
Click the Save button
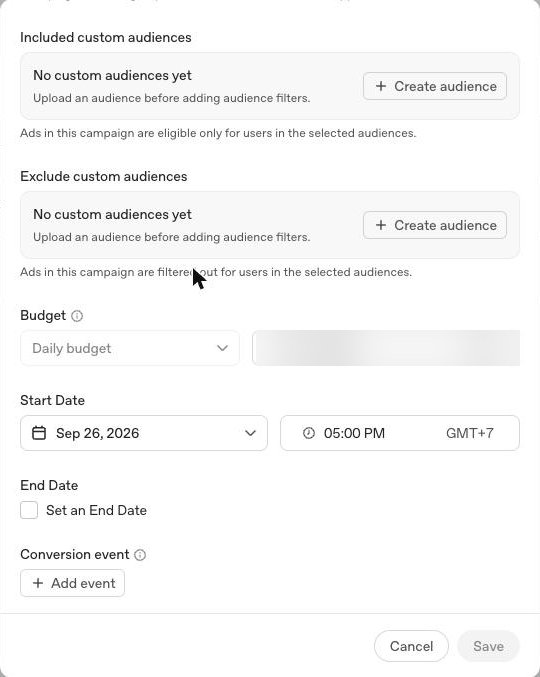coord(488,646)
